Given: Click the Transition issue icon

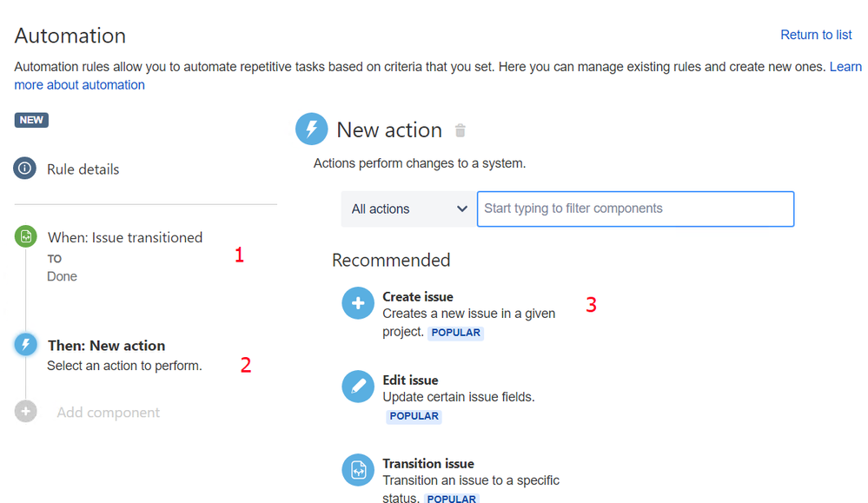Looking at the screenshot, I should (x=358, y=470).
